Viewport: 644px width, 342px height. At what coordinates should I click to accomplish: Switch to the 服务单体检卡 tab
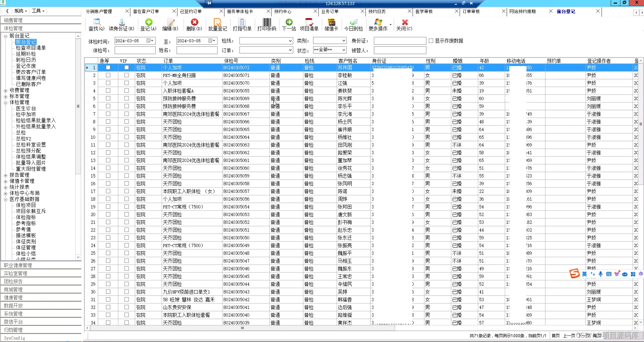click(240, 11)
